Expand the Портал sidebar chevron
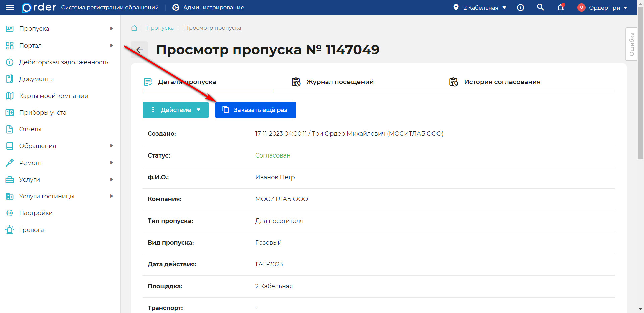 pos(112,45)
